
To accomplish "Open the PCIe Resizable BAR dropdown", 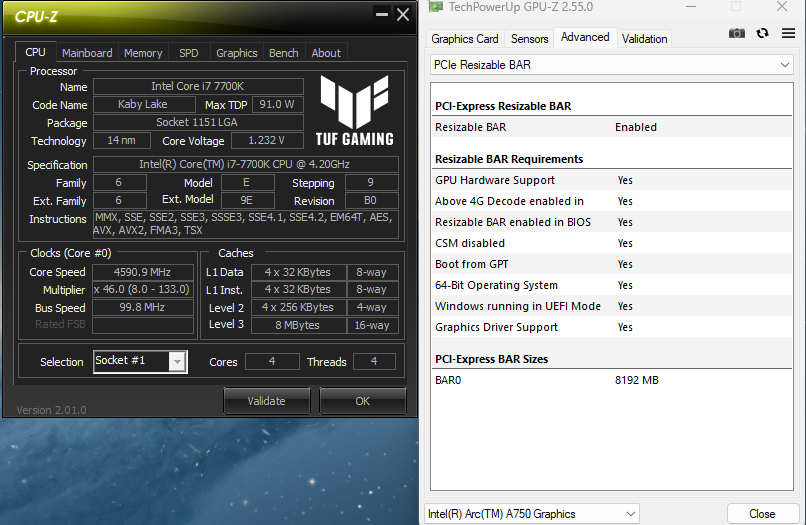I will click(611, 65).
